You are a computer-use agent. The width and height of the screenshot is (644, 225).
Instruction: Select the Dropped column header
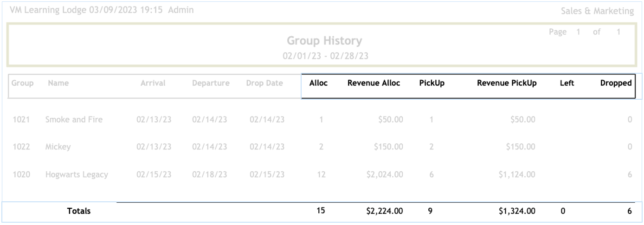[x=616, y=84]
